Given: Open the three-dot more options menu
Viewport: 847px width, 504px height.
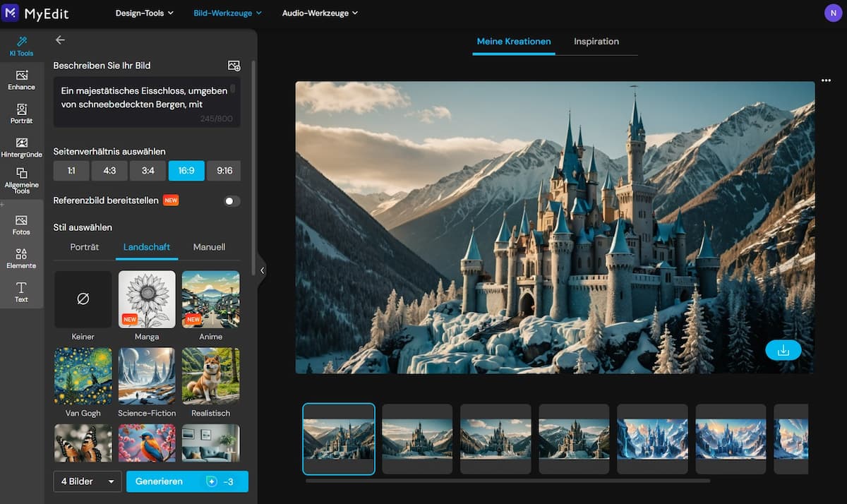Looking at the screenshot, I should click(826, 80).
